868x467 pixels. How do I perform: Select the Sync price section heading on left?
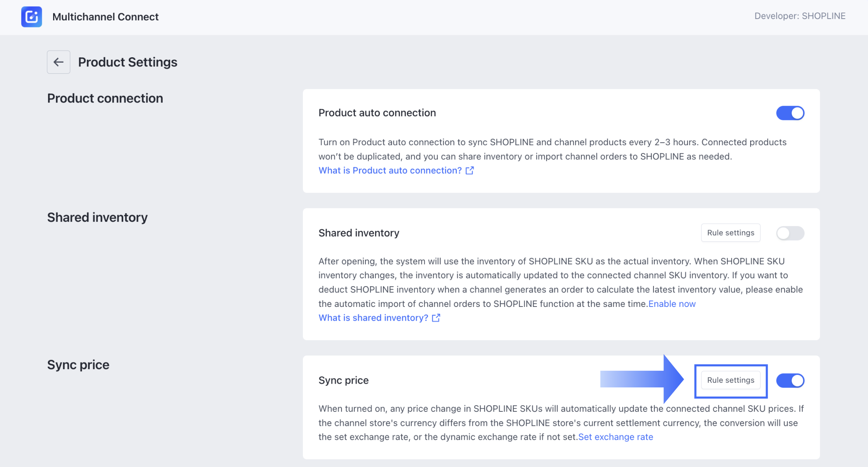tap(78, 365)
